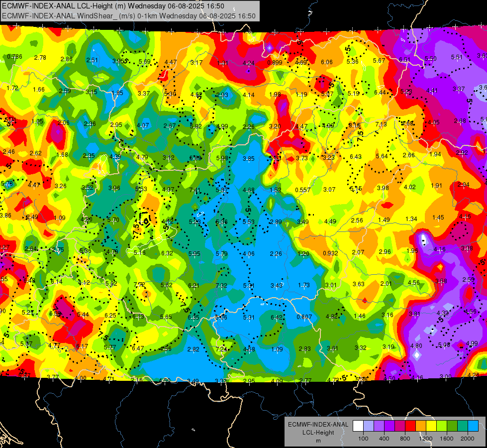This screenshot has height=448, width=487.
Task: Click the magenta swatch in the legend
Action: click(x=400, y=426)
